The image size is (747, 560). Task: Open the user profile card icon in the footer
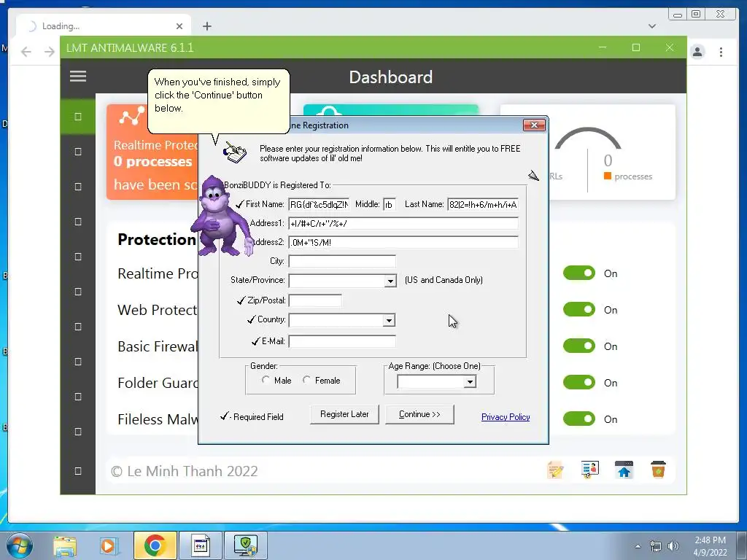tap(589, 470)
